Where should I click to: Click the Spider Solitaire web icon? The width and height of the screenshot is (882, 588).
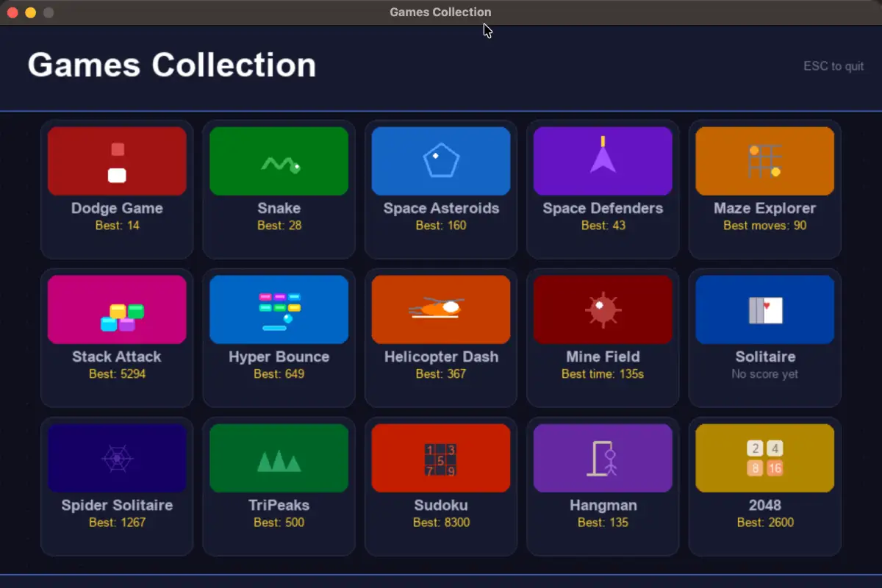click(117, 458)
